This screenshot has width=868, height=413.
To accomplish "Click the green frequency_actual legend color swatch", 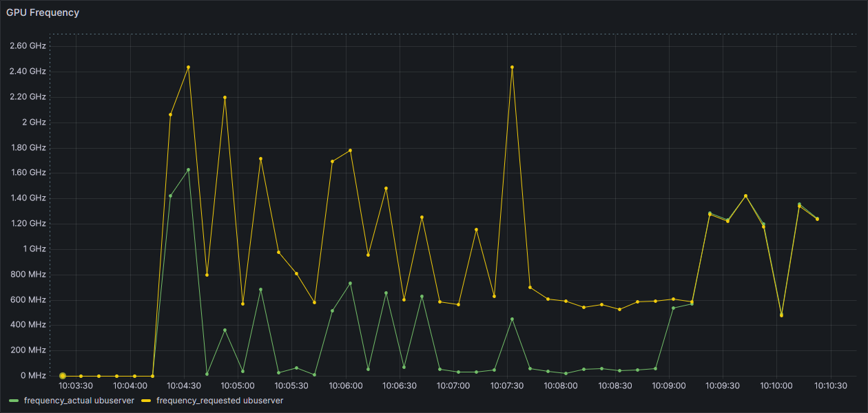I will (14, 401).
